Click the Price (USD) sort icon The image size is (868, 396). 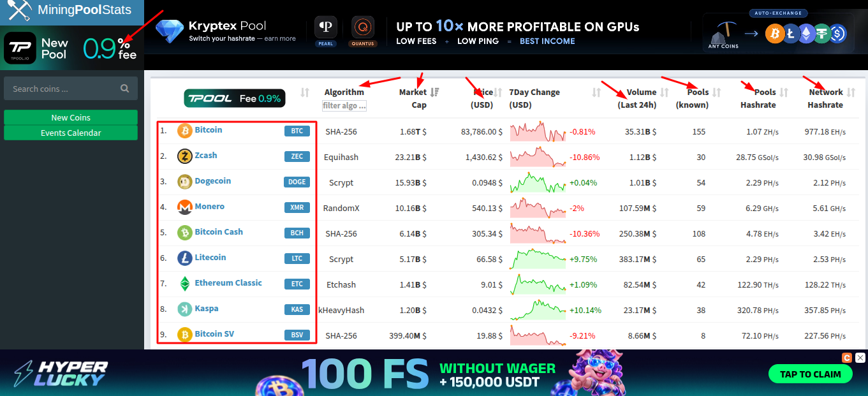pos(498,92)
